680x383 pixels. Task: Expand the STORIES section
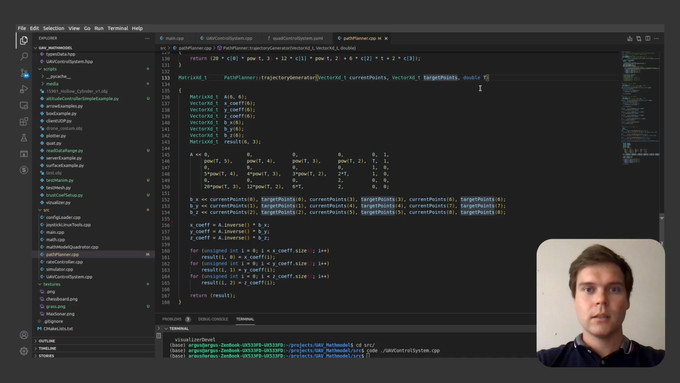[x=46, y=356]
